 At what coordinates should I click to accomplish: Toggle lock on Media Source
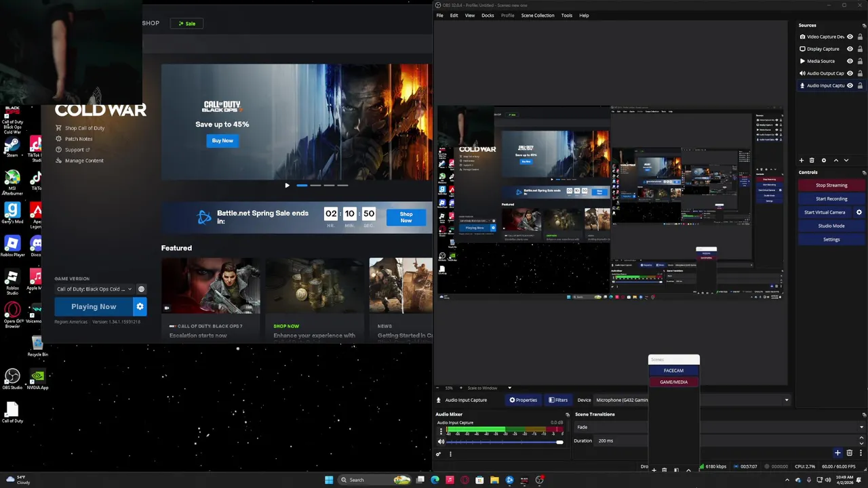point(860,61)
